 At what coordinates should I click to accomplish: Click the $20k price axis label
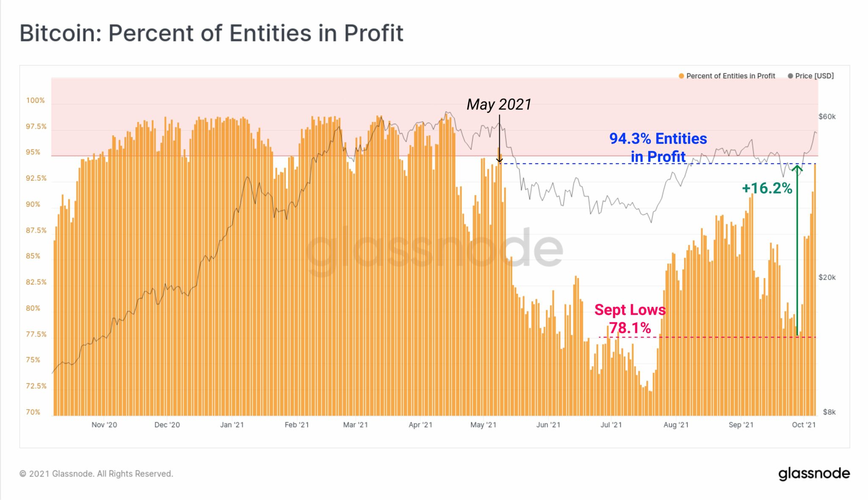click(827, 278)
